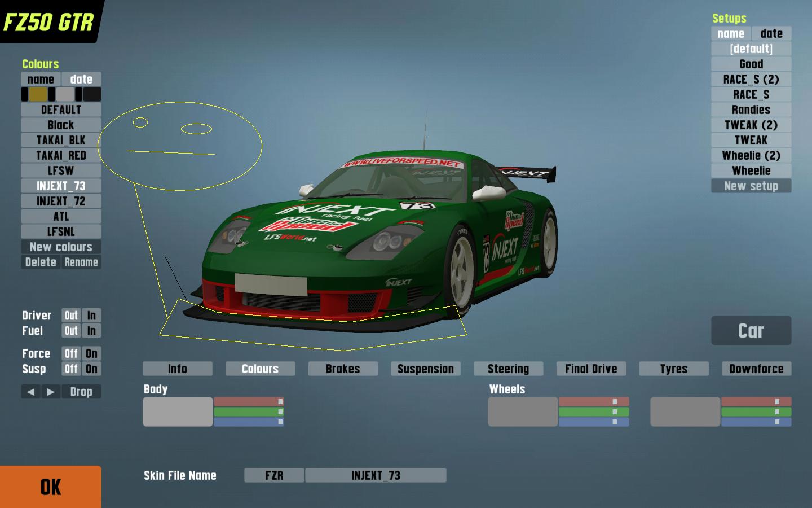The height and width of the screenshot is (508, 812).
Task: Adjust the Body blue slider
Action: [x=249, y=422]
